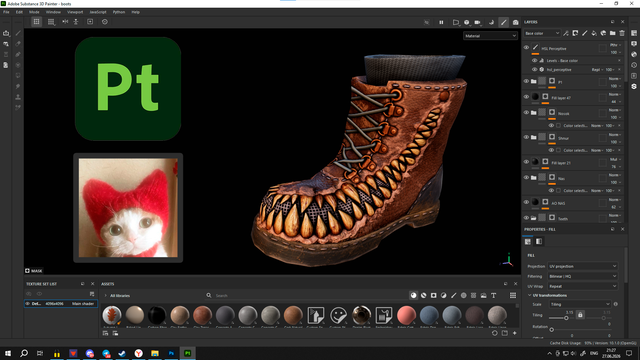Add an effect using the wand icon
Viewport: 640px width, 360px height.
tap(566, 33)
